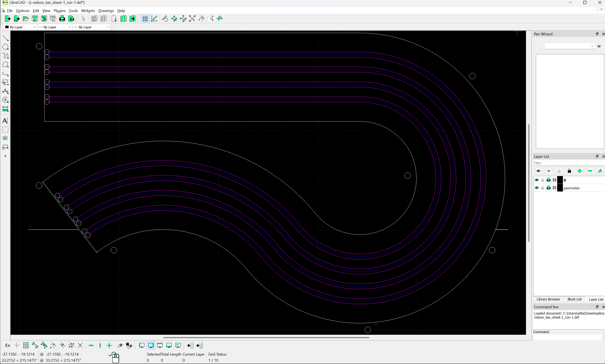The width and height of the screenshot is (605, 364).
Task: Open the Library Browser tab
Action: [x=548, y=299]
